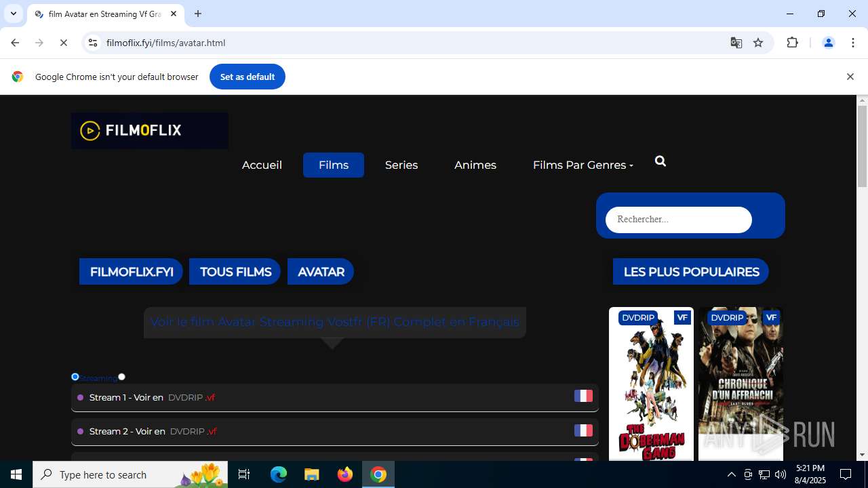Select the second unlabeled radio button
Image resolution: width=868 pixels, height=488 pixels.
(x=121, y=377)
